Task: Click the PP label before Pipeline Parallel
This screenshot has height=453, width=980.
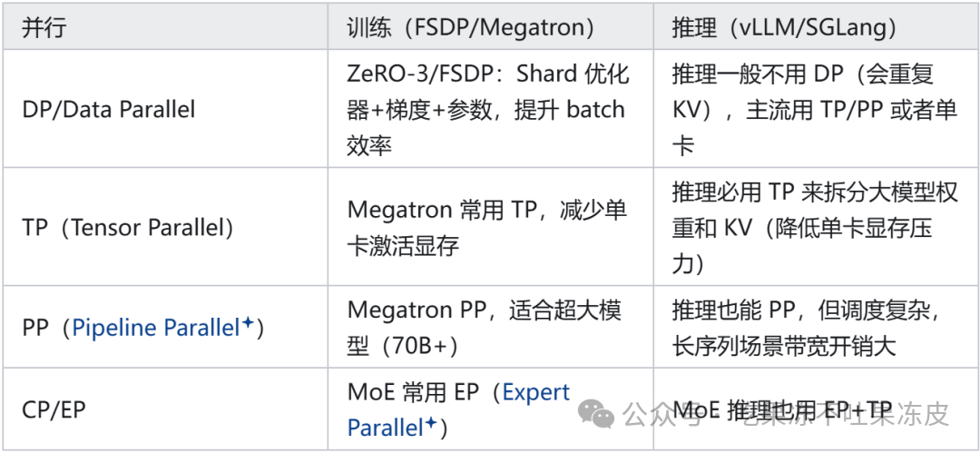Action: [35, 328]
